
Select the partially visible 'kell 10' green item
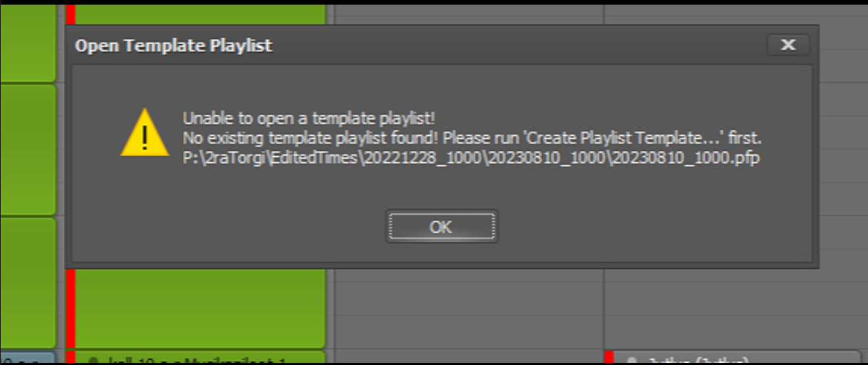[x=200, y=357]
